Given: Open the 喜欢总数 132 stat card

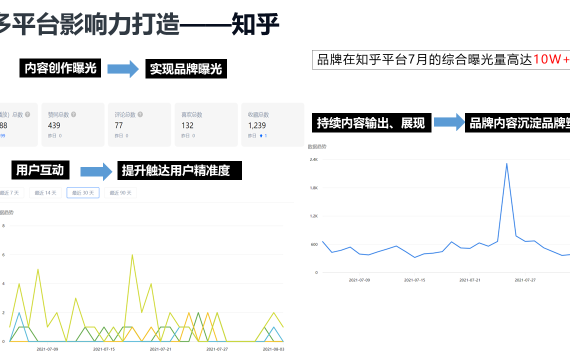Looking at the screenshot, I should [x=206, y=125].
